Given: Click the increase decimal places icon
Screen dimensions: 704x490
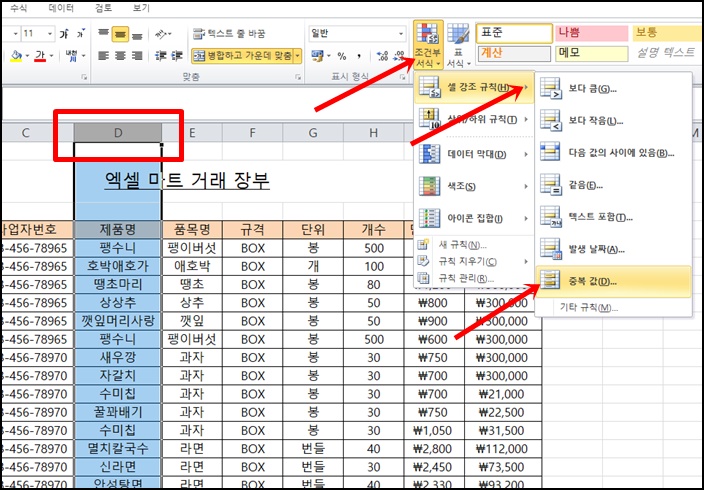Looking at the screenshot, I should click(382, 56).
